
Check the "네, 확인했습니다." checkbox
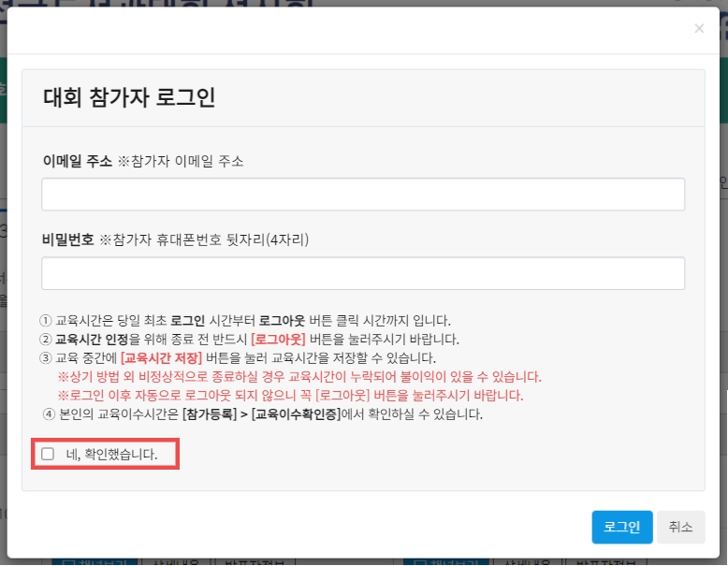coord(48,455)
